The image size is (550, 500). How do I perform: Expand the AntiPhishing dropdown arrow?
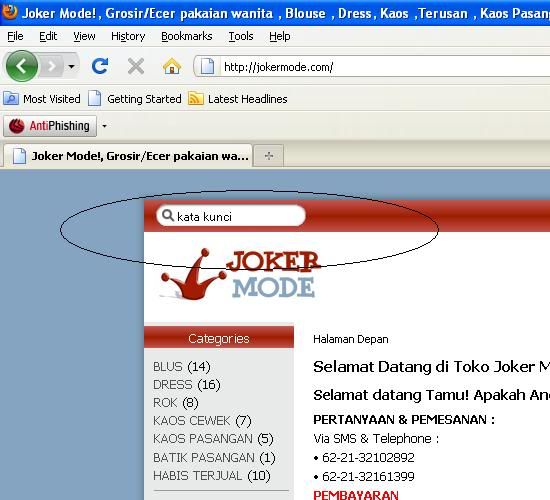[x=104, y=126]
